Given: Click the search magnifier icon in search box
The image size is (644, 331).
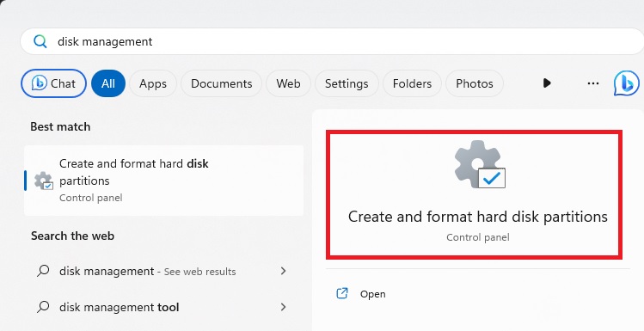Looking at the screenshot, I should tap(40, 41).
